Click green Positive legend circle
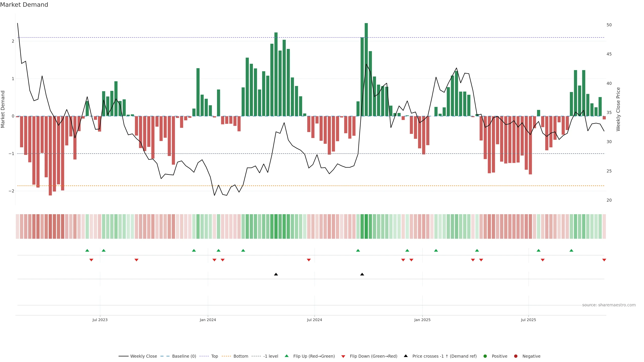Screen dimensions: 644x362 click(485, 356)
